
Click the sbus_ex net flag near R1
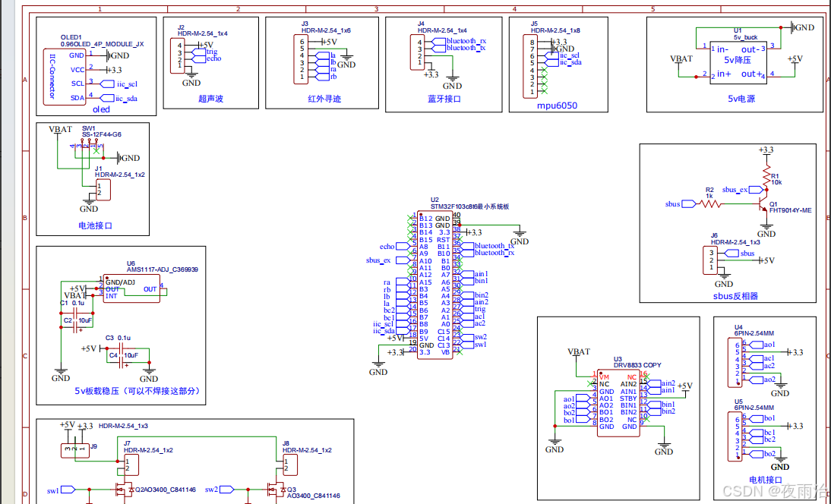757,189
